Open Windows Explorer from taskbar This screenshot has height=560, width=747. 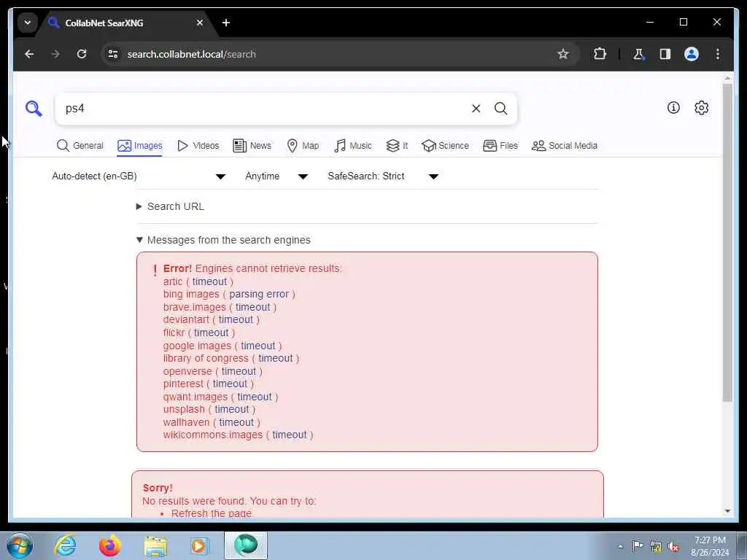[155, 546]
